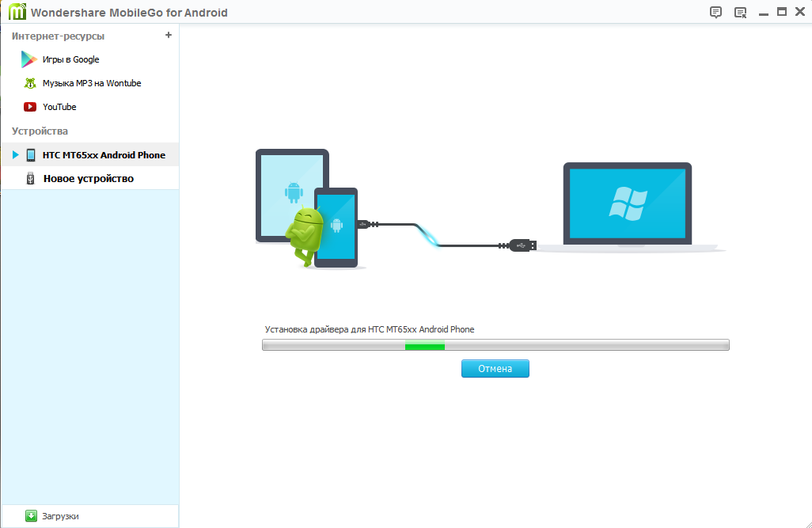Open the Музыка MP3 на Wontube link
812x528 pixels.
[x=92, y=83]
